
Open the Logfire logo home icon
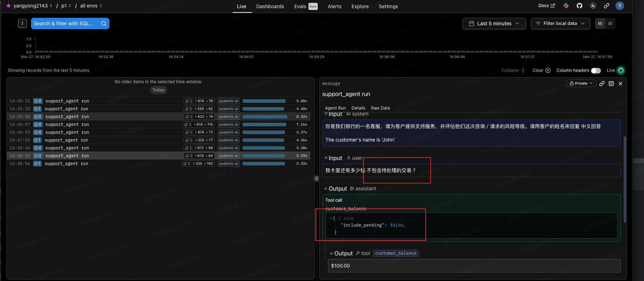9,6
